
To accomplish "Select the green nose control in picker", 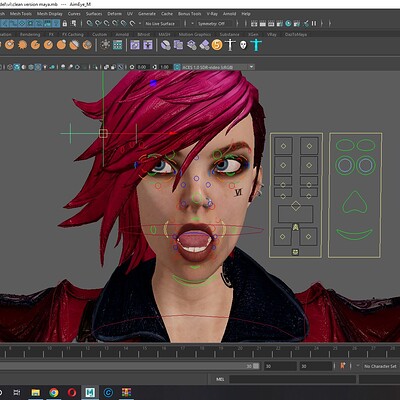I will (355, 203).
